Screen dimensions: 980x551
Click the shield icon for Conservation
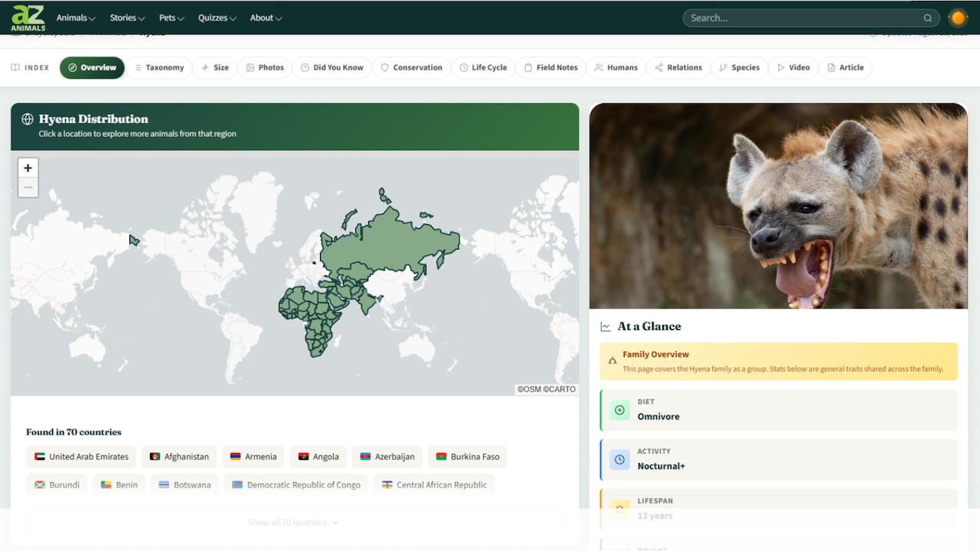click(x=385, y=67)
